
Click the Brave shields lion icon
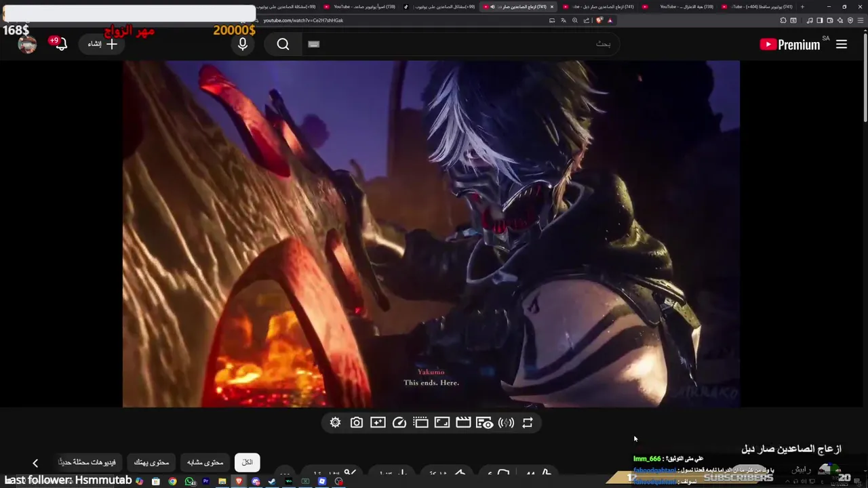pyautogui.click(x=599, y=20)
